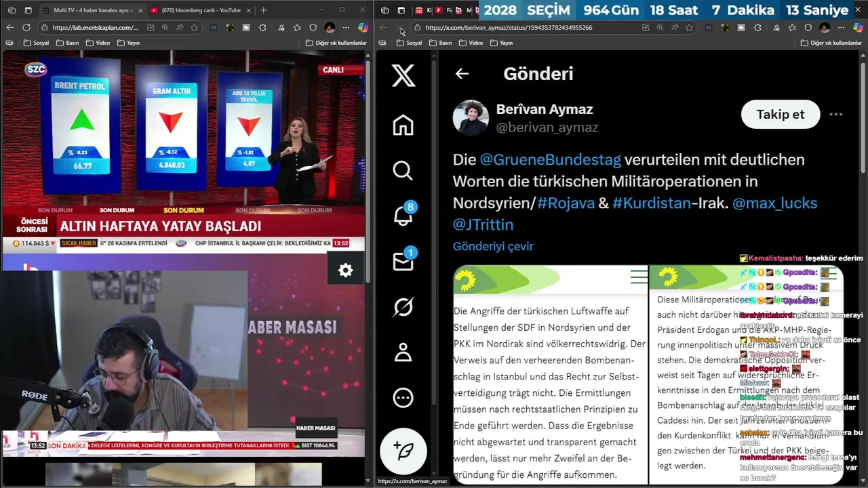Go back in Multi TV browser window

(9, 28)
